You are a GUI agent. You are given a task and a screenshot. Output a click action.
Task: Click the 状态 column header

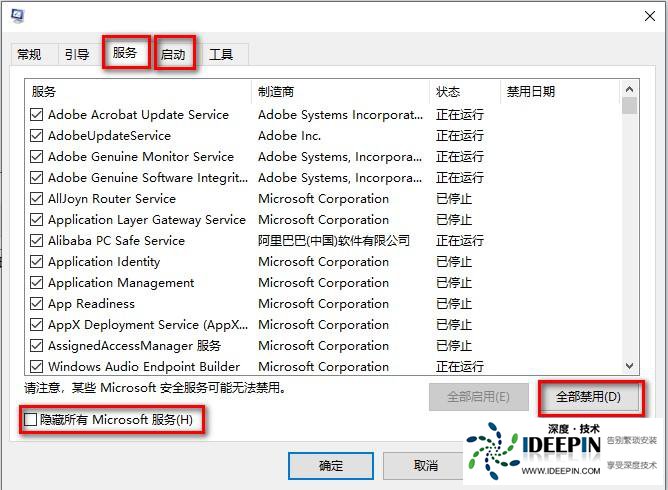coord(465,92)
